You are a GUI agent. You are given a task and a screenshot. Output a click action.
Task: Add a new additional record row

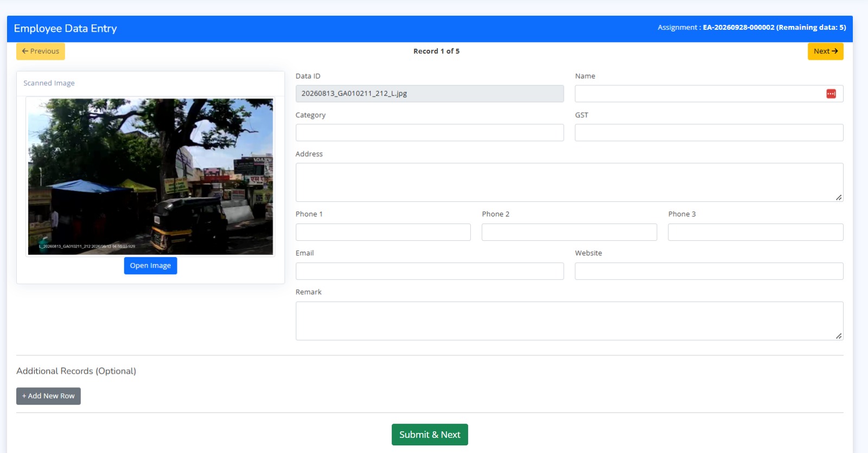coord(48,396)
